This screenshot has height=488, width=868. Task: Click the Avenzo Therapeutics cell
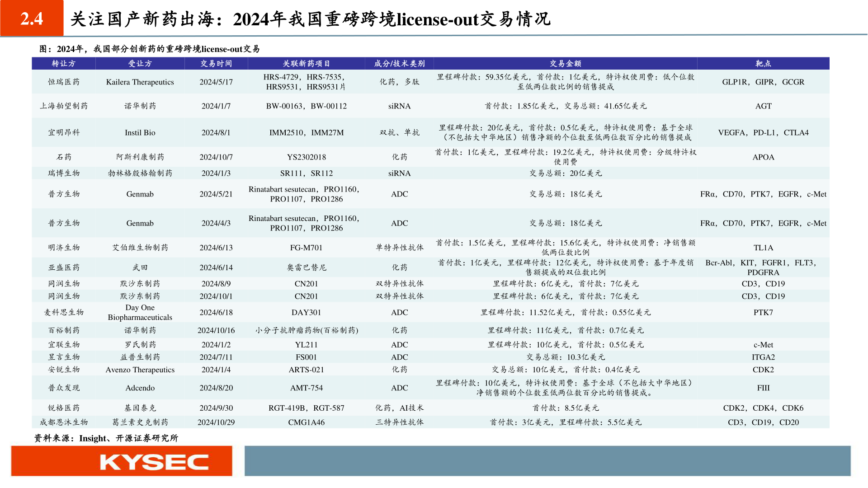140,369
